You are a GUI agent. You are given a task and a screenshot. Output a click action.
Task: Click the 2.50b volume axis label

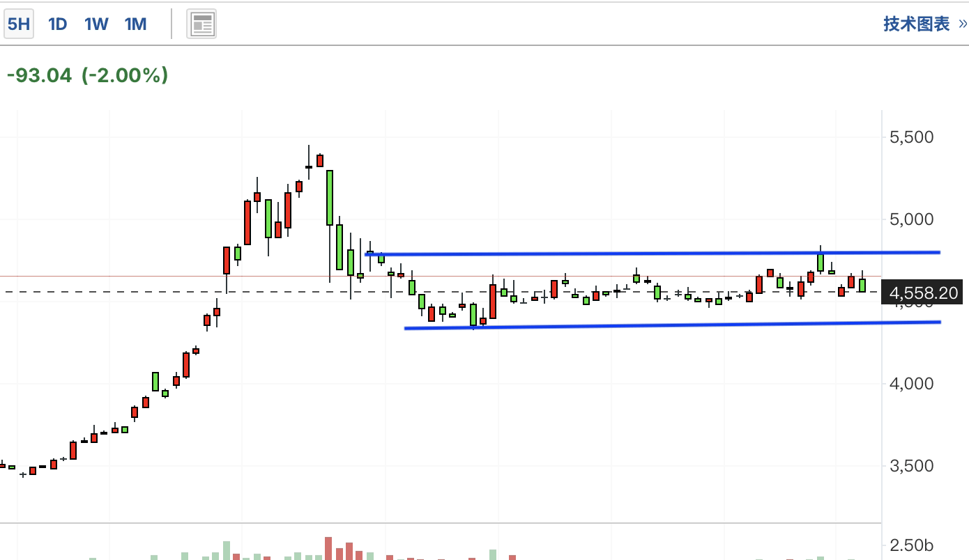tap(912, 545)
